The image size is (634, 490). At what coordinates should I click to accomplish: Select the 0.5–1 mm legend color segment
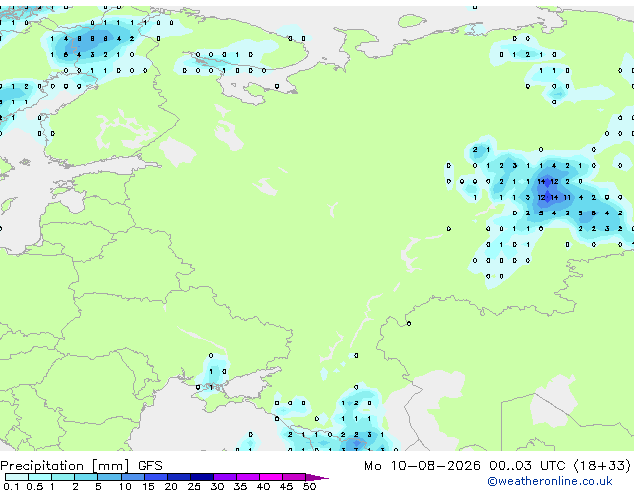click(x=40, y=477)
